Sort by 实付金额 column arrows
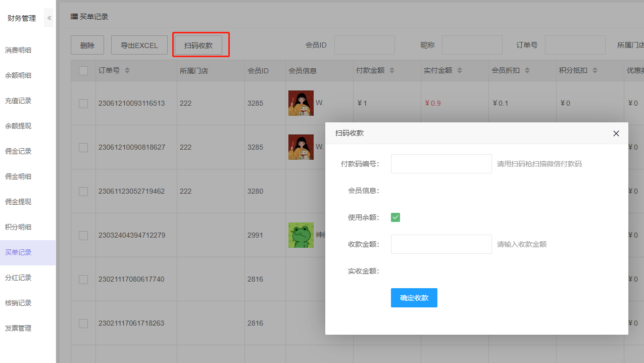The width and height of the screenshot is (644, 363). (460, 71)
